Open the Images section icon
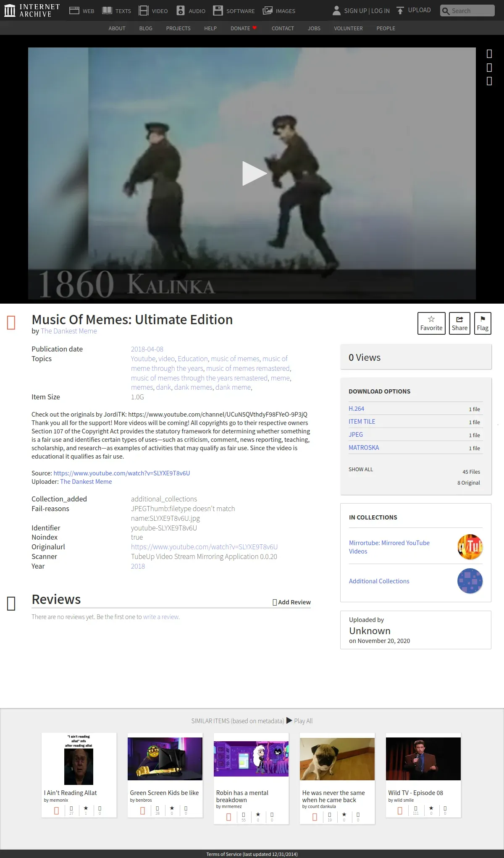Image resolution: width=504 pixels, height=858 pixels. [268, 10]
